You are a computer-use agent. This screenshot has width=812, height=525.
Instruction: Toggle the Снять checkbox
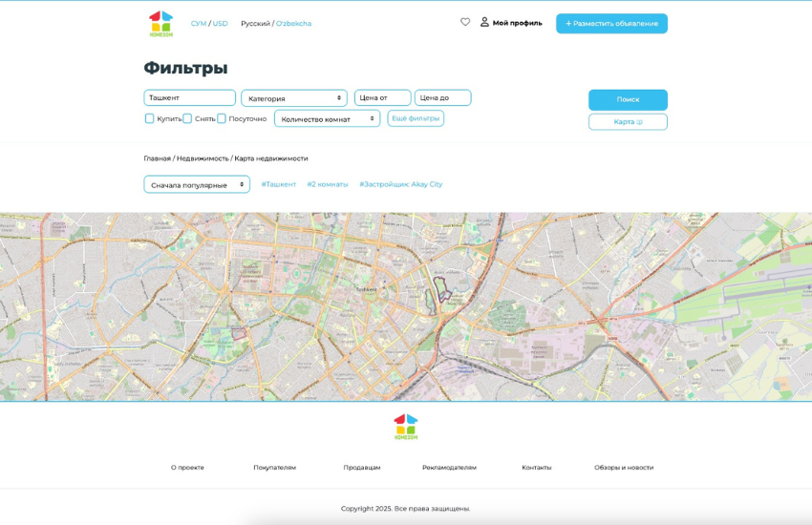pyautogui.click(x=187, y=118)
